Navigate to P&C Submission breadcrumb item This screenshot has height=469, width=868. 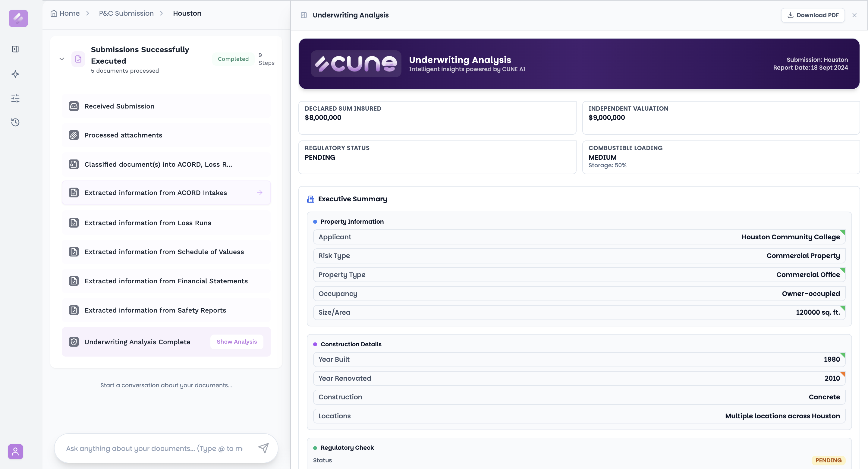coord(126,13)
